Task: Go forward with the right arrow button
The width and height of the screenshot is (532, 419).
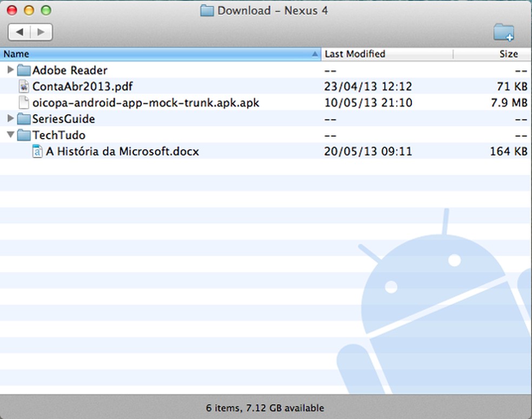Action: (42, 32)
